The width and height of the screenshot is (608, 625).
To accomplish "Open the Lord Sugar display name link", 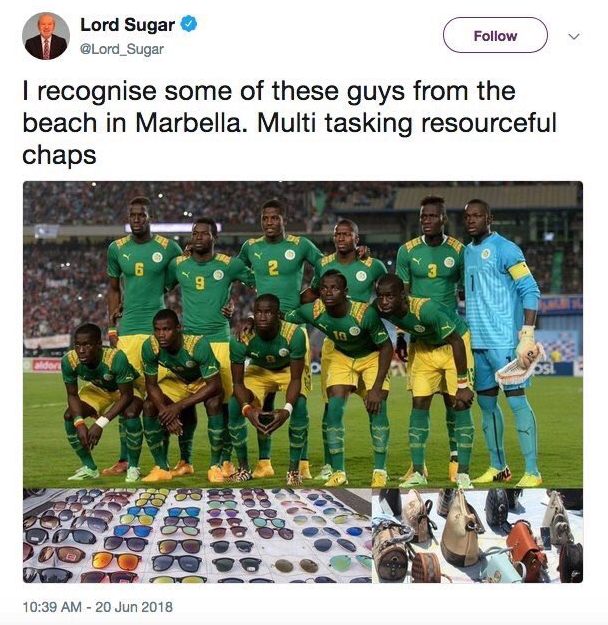I will point(127,26).
